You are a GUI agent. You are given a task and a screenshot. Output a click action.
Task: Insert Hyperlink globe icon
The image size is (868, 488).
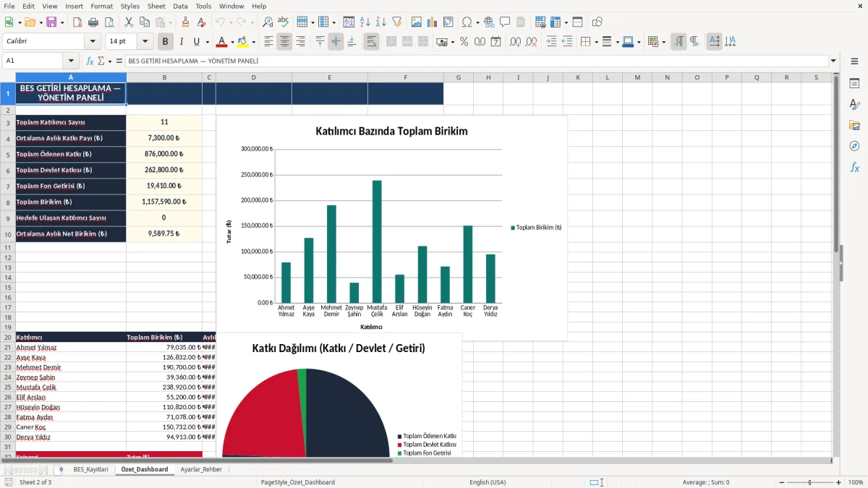pos(489,22)
